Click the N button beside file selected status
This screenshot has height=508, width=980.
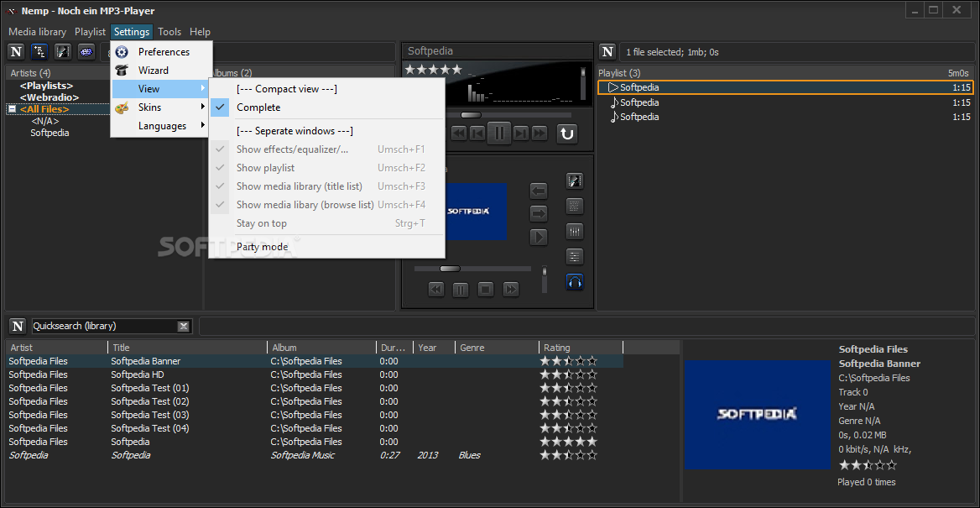pos(607,52)
